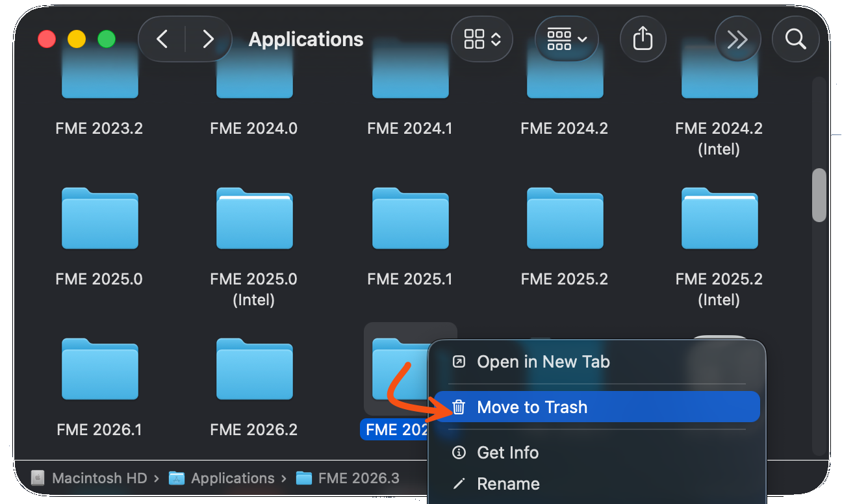Select the FME 2025.2 folder icon
This screenshot has height=504, width=842.
[565, 218]
